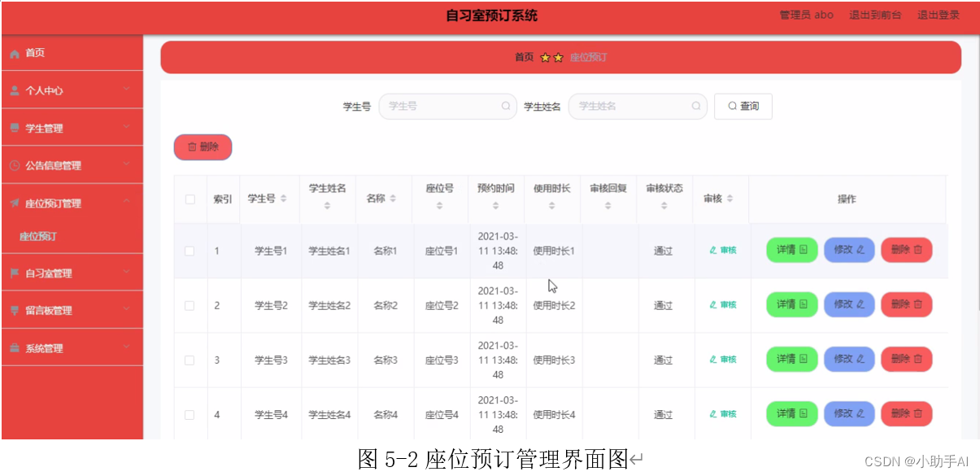Open 详情 for the first row
This screenshot has height=476, width=980.
790,250
